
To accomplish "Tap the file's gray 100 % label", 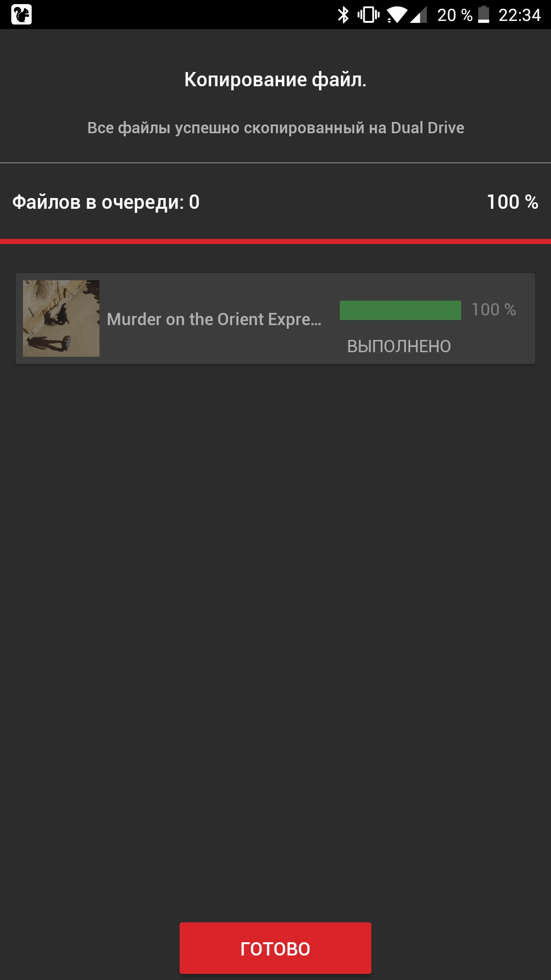I will [493, 310].
